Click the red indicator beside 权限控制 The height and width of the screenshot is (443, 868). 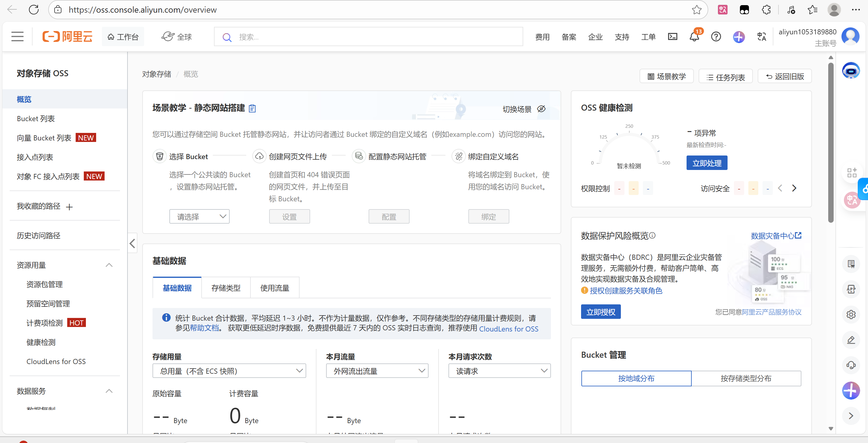click(619, 188)
